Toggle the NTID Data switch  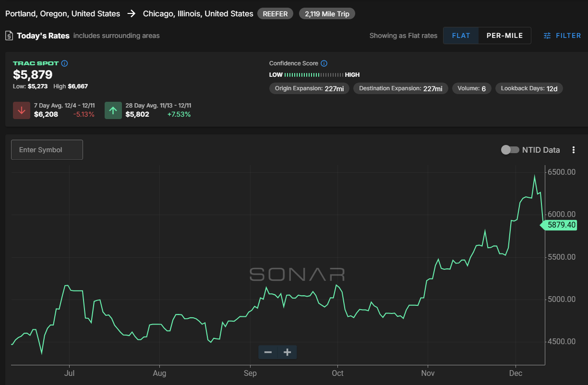(510, 150)
